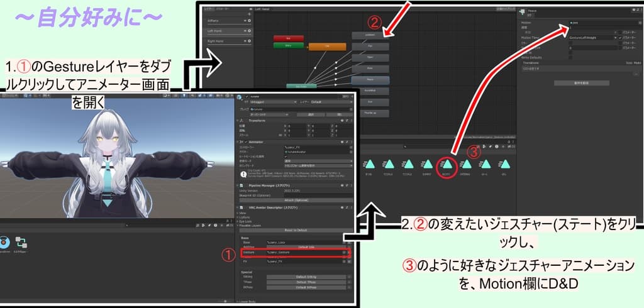The height and width of the screenshot is (308, 644).
Task: Select the Thumbs up state node
Action: 370,113
